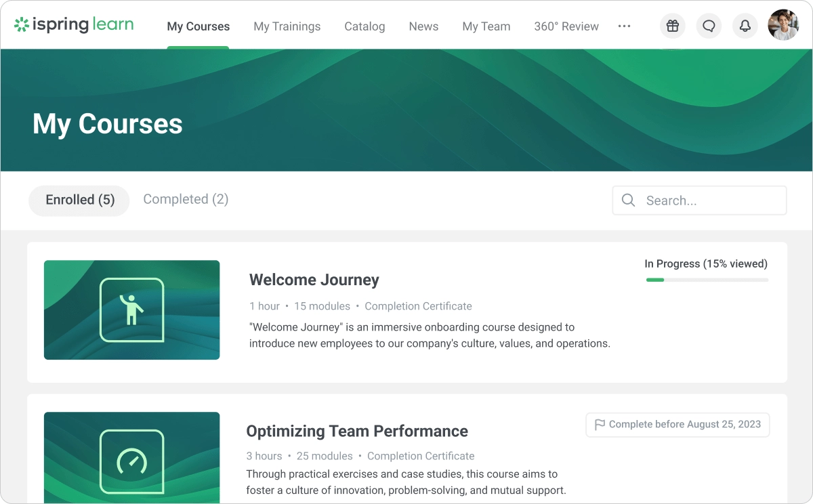Click the Search courses input field
813x504 pixels.
point(700,201)
